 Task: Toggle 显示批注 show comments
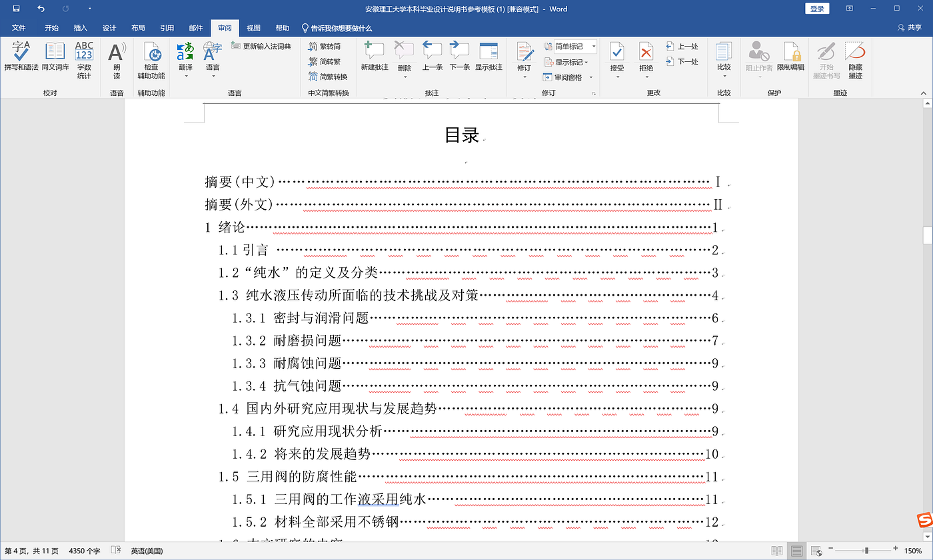point(489,57)
